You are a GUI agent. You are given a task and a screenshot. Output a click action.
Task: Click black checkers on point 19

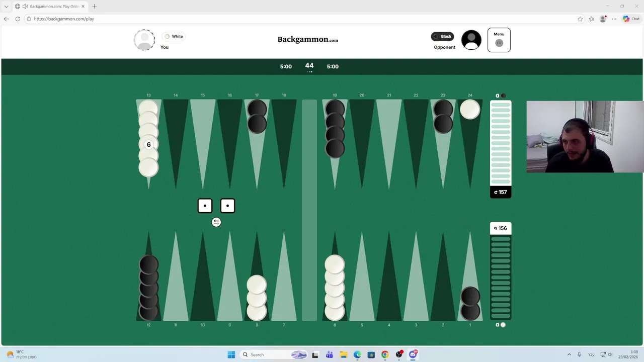click(335, 129)
